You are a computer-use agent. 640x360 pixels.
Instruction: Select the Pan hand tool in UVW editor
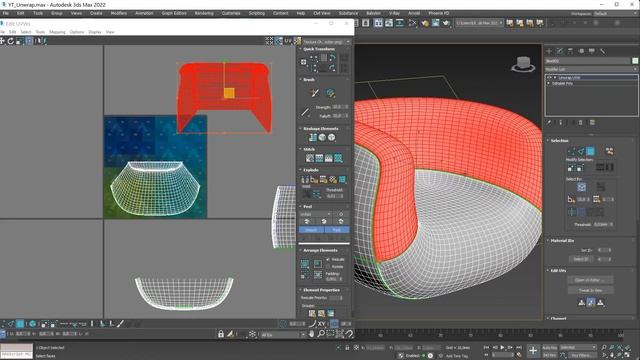(312, 334)
